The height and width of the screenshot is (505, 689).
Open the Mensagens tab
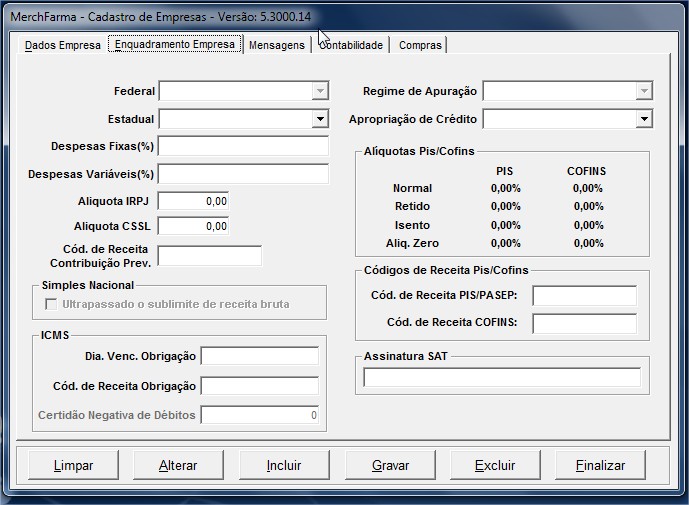[x=276, y=45]
